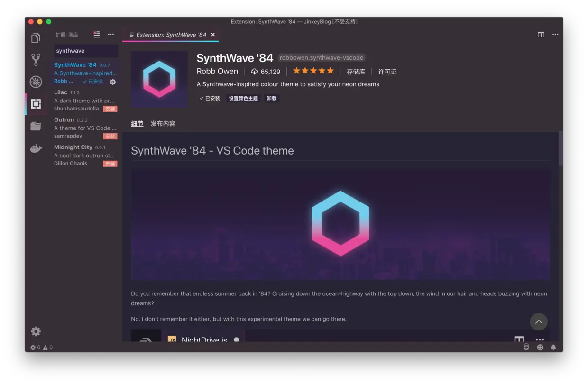Click the download count 65,129
588x385 pixels.
266,72
